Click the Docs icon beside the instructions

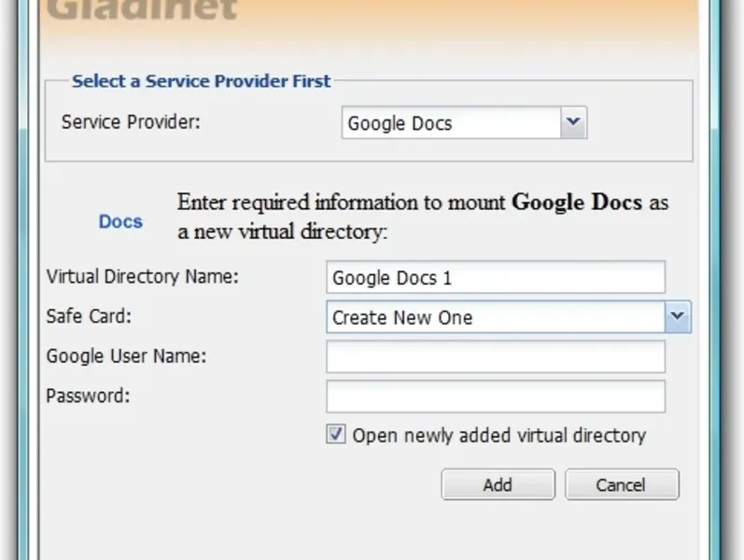120,221
